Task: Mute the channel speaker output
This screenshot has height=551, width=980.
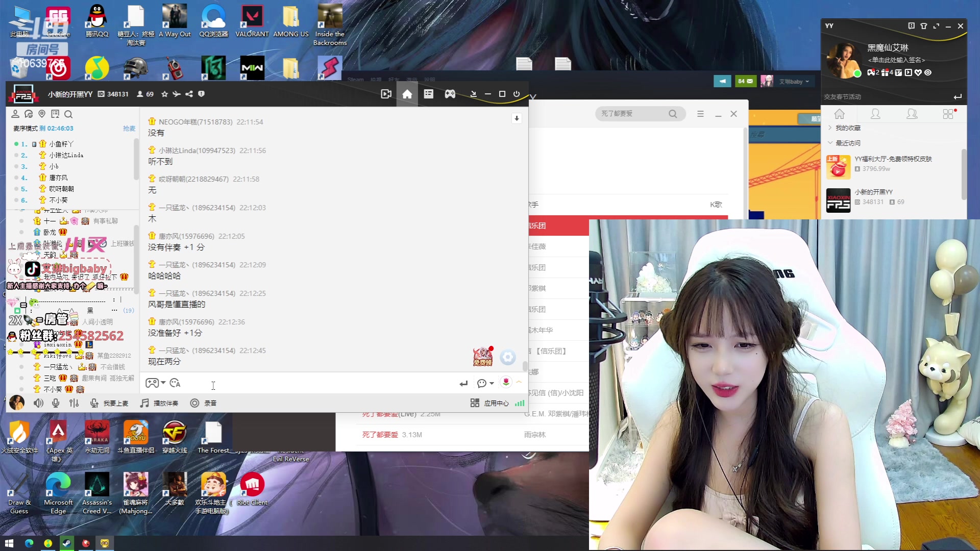Action: tap(38, 403)
